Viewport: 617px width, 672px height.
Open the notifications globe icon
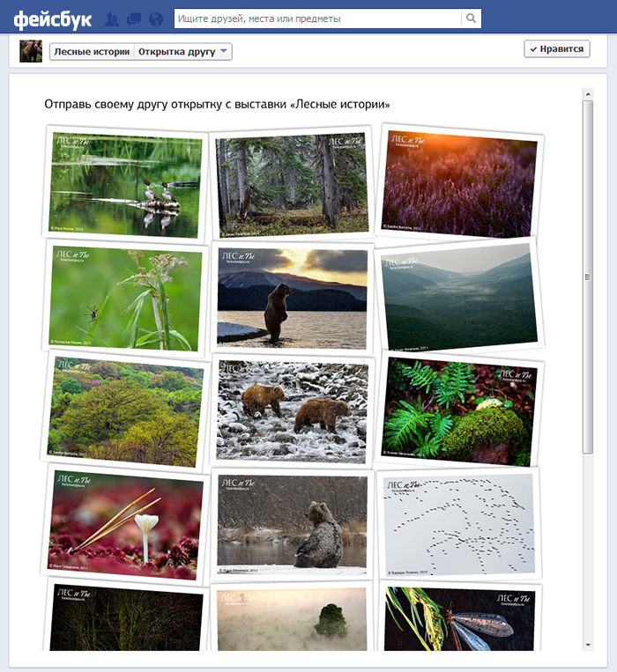coord(156,18)
